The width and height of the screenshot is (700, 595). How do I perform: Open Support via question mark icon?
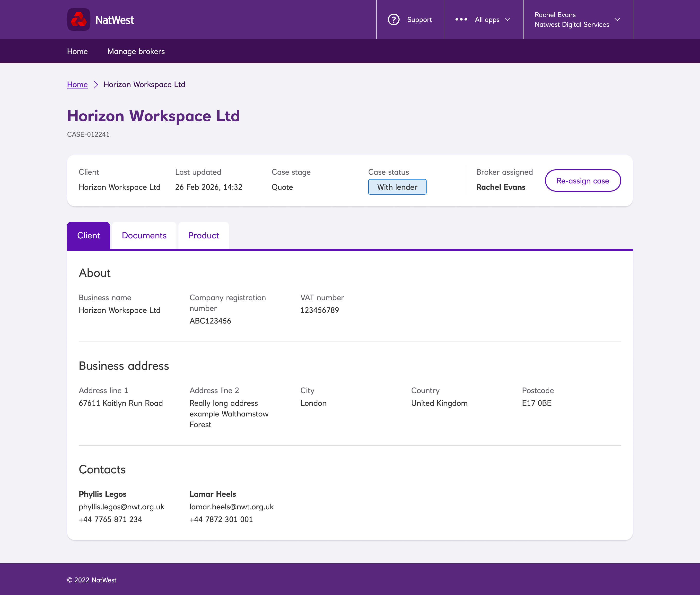[x=394, y=19]
